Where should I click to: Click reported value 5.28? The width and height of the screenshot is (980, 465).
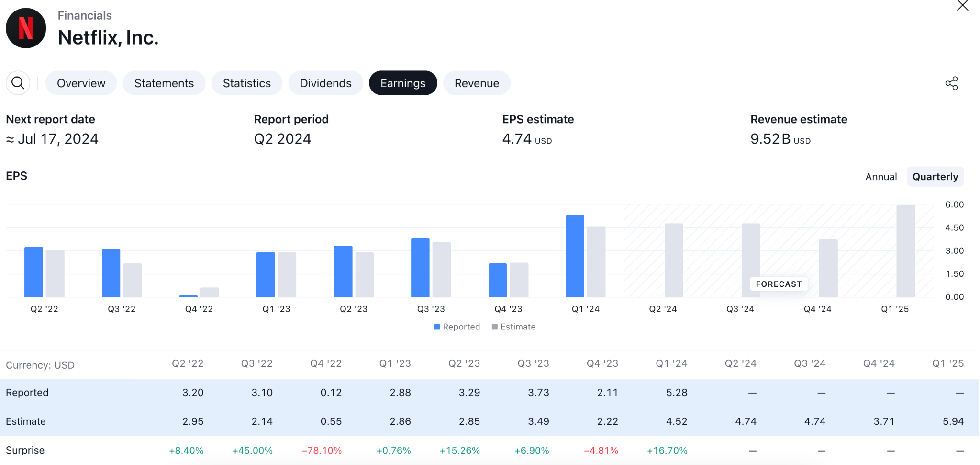[x=677, y=393]
